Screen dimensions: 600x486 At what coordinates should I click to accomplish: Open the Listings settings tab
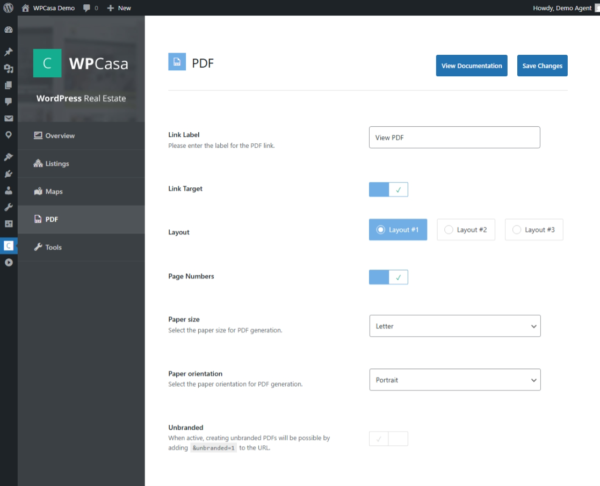(x=81, y=163)
